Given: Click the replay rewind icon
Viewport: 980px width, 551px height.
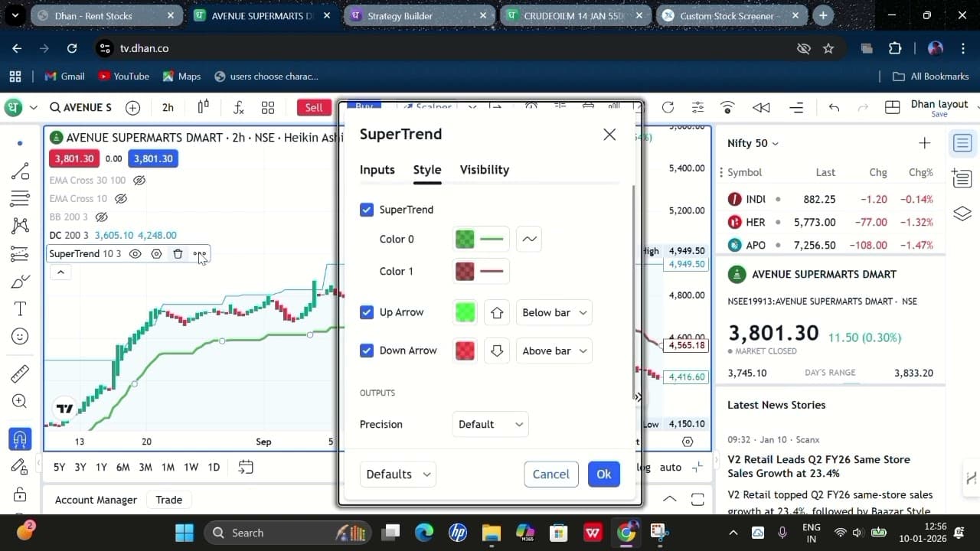Looking at the screenshot, I should tap(761, 107).
